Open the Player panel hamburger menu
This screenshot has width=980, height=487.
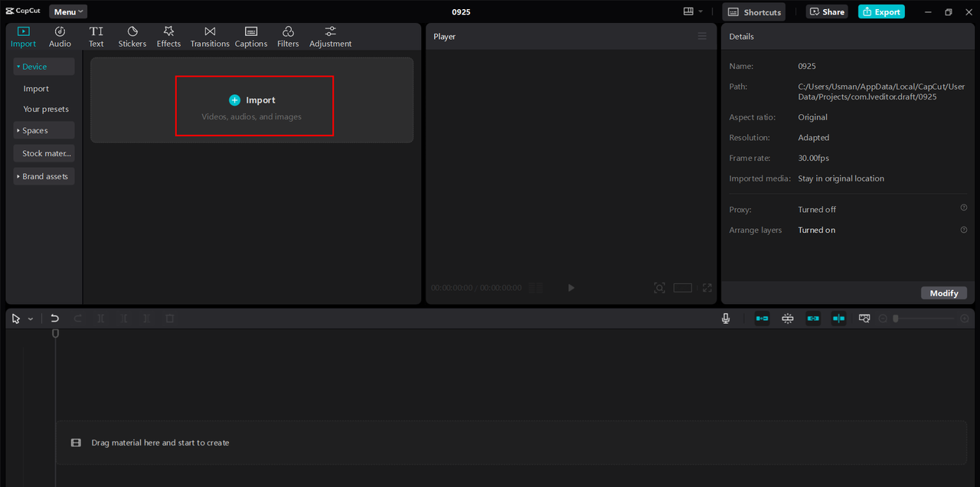(702, 37)
